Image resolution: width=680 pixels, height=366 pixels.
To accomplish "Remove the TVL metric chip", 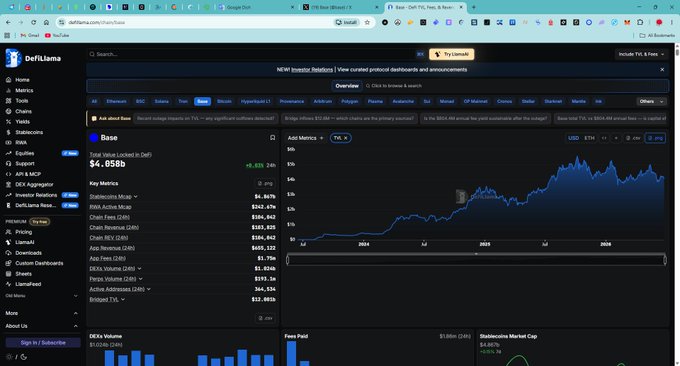I will (346, 138).
